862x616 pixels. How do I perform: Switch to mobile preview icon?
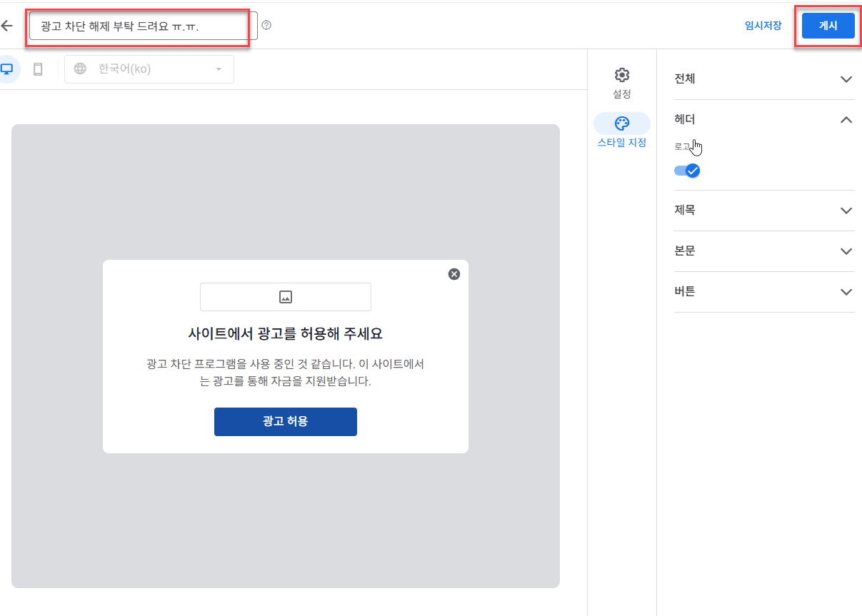point(39,69)
